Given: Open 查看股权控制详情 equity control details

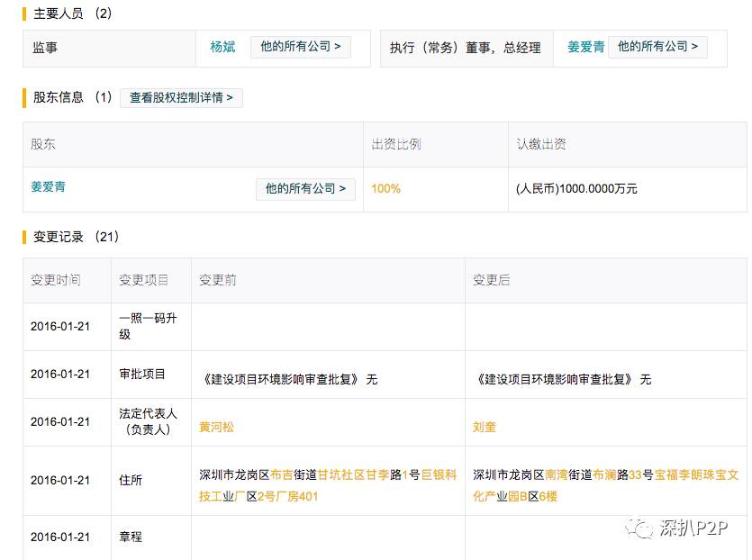Looking at the screenshot, I should click(181, 98).
